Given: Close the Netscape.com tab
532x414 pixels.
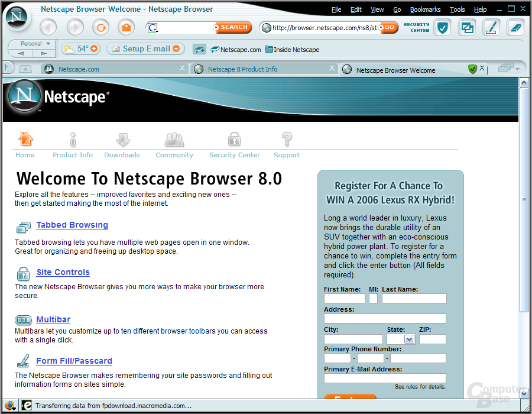Looking at the screenshot, I should [x=182, y=68].
